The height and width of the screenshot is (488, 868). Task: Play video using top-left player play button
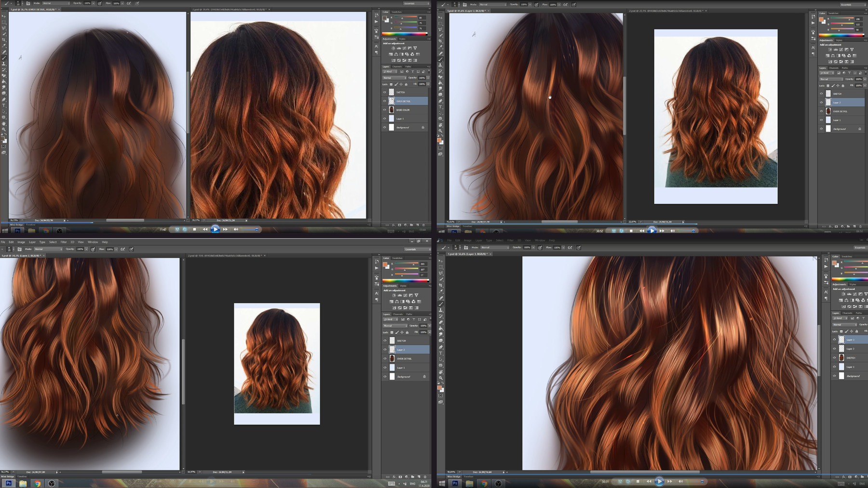tap(215, 229)
